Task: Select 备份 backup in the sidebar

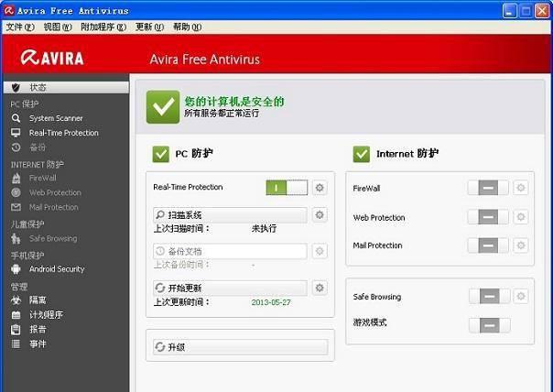Action: [x=38, y=147]
